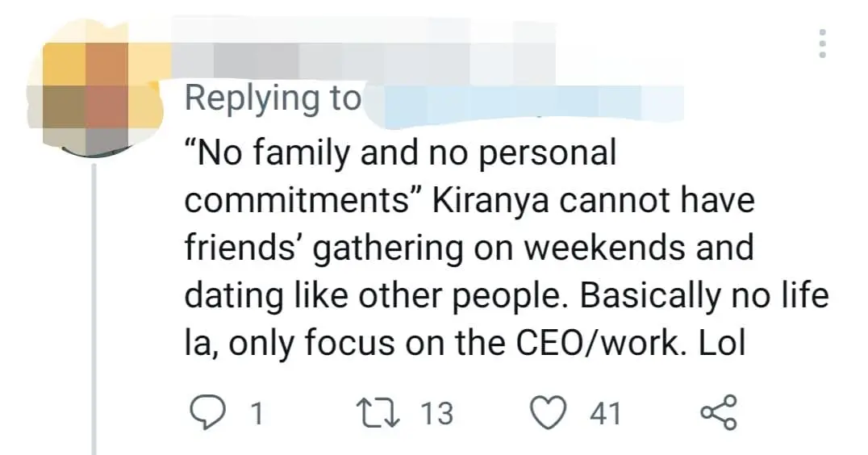
Task: Open the three-dot more options menu
Action: [823, 43]
